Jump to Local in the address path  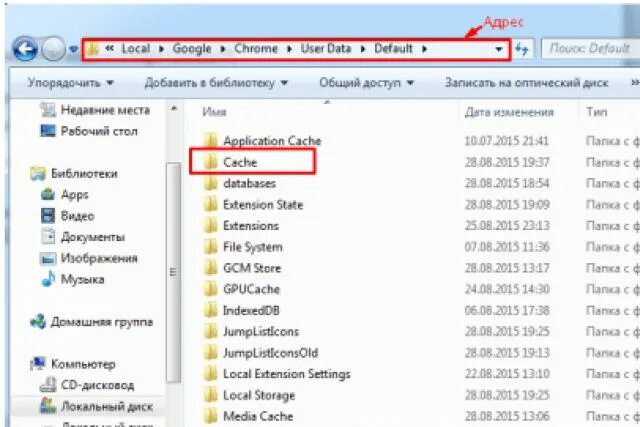point(136,49)
